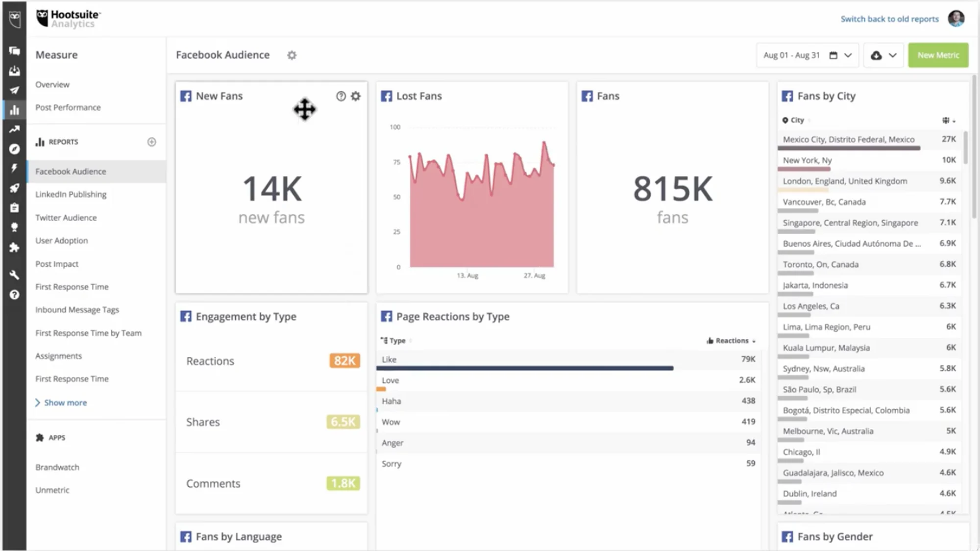Click Switch back to old reports link
The height and width of the screenshot is (551, 980).
tap(889, 19)
